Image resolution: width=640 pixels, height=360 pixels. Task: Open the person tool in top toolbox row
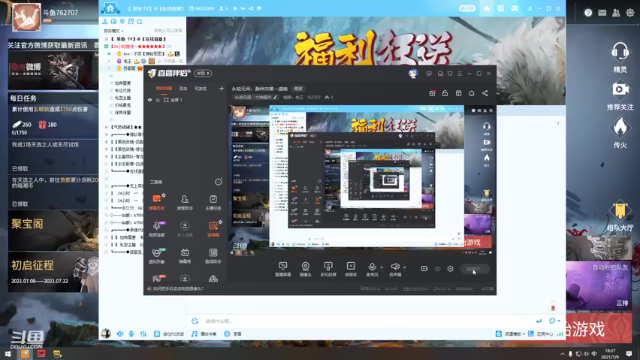184,202
